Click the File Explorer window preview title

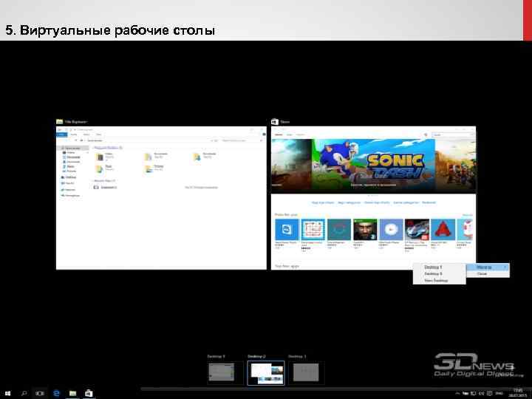(75, 121)
